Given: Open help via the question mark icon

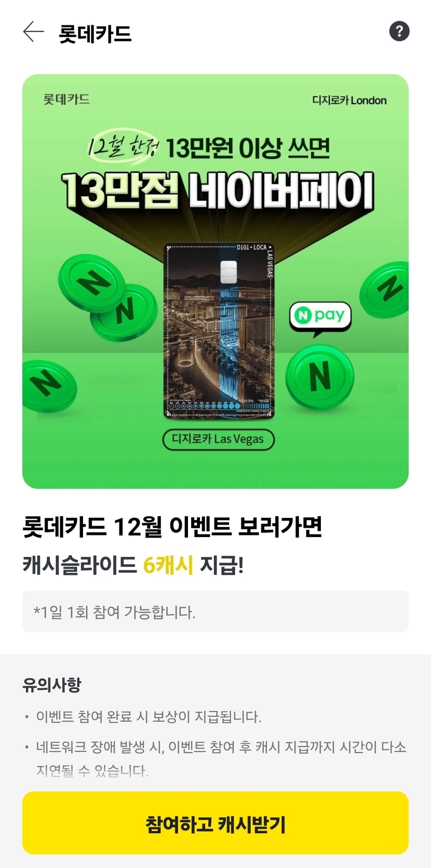Looking at the screenshot, I should (x=399, y=31).
